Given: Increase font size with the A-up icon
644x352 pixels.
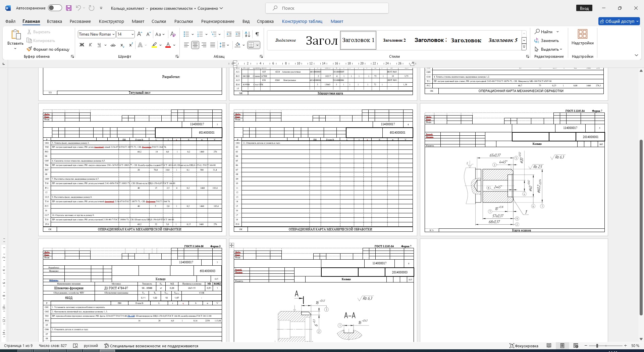Looking at the screenshot, I should click(x=140, y=34).
